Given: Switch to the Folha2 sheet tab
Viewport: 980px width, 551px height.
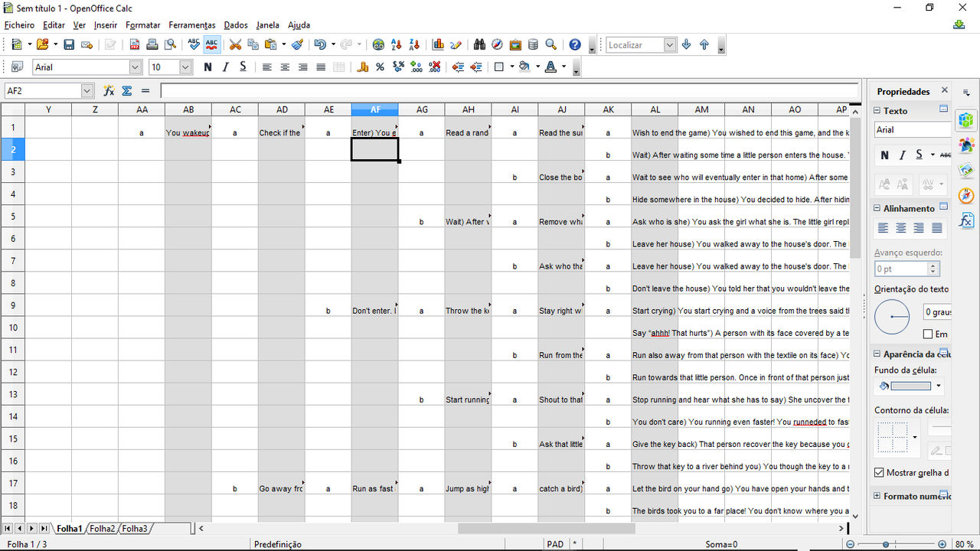Looking at the screenshot, I should coord(103,528).
